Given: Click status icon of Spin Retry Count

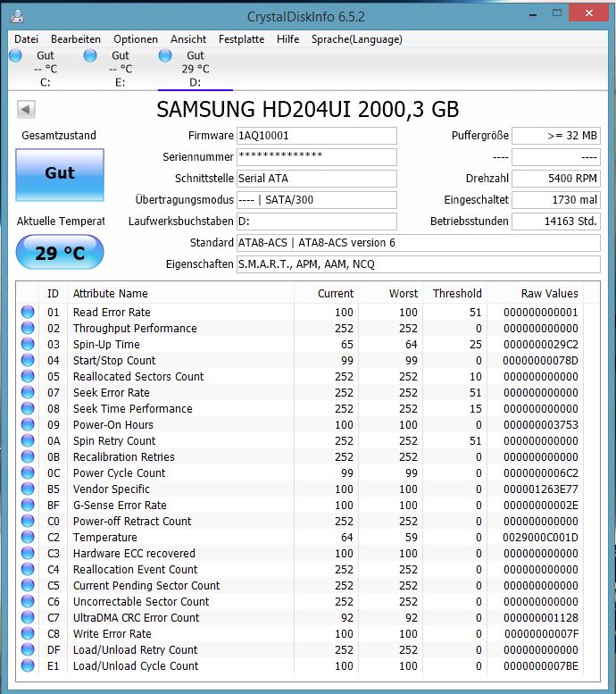Looking at the screenshot, I should tap(28, 441).
